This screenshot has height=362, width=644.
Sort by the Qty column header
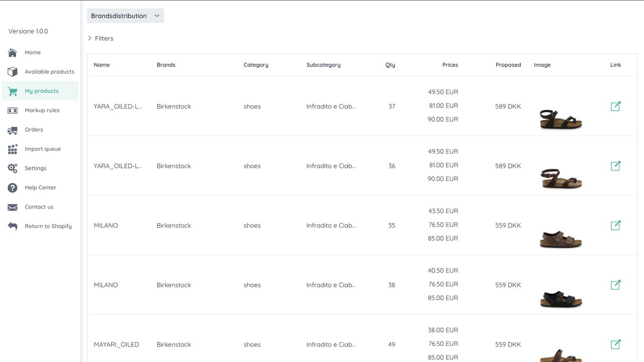click(390, 65)
